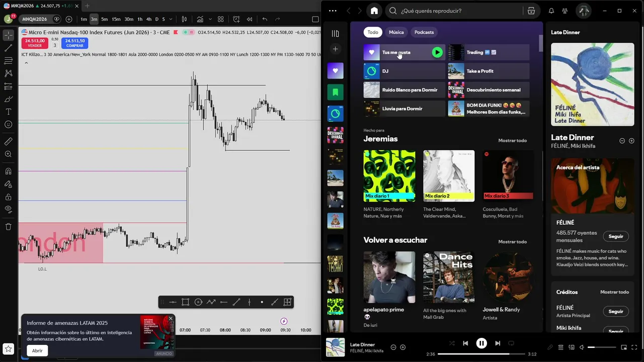Remove drawings with the trash icon
The height and width of the screenshot is (362, 644).
(x=8, y=227)
